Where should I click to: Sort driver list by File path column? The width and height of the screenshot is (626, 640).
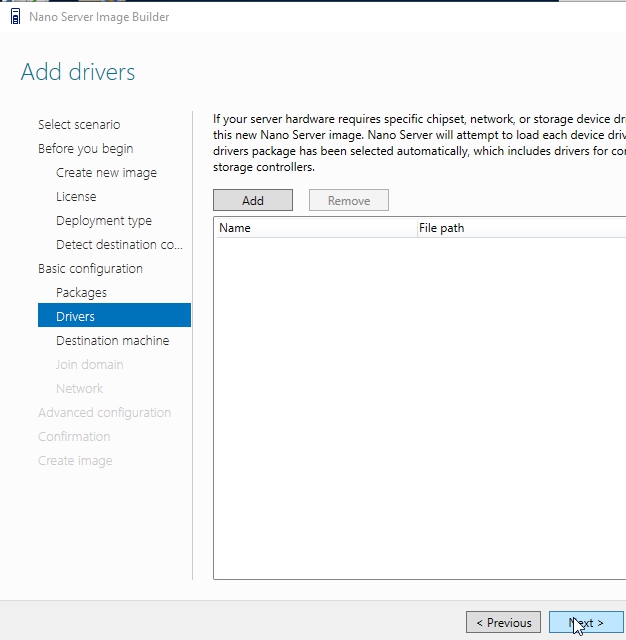click(x=520, y=228)
